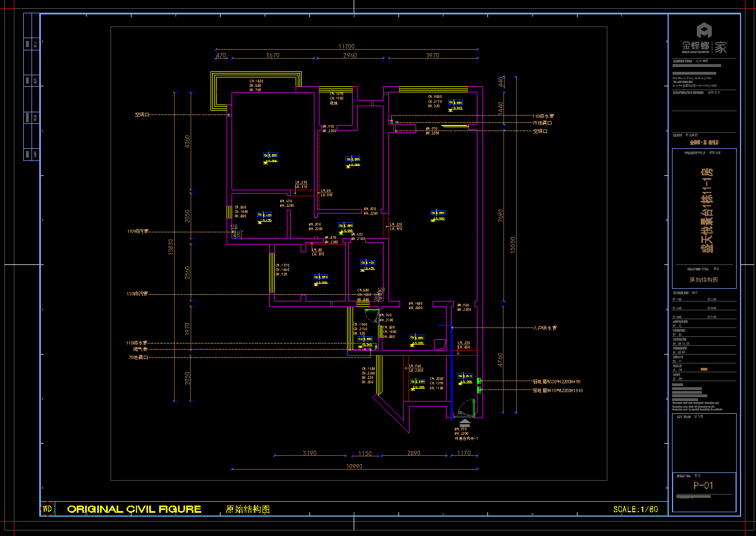Click the company logo in the title block
This screenshot has width=756, height=536.
[704, 39]
